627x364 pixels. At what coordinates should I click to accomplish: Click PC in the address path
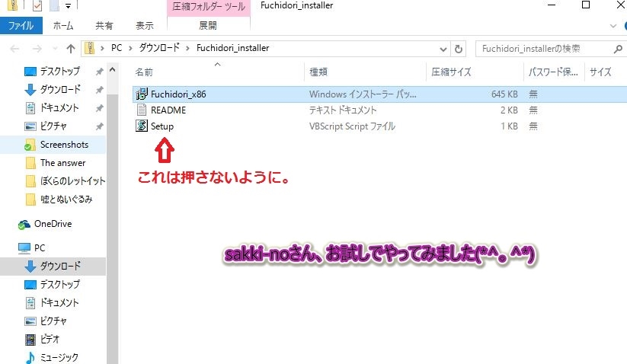tap(117, 48)
